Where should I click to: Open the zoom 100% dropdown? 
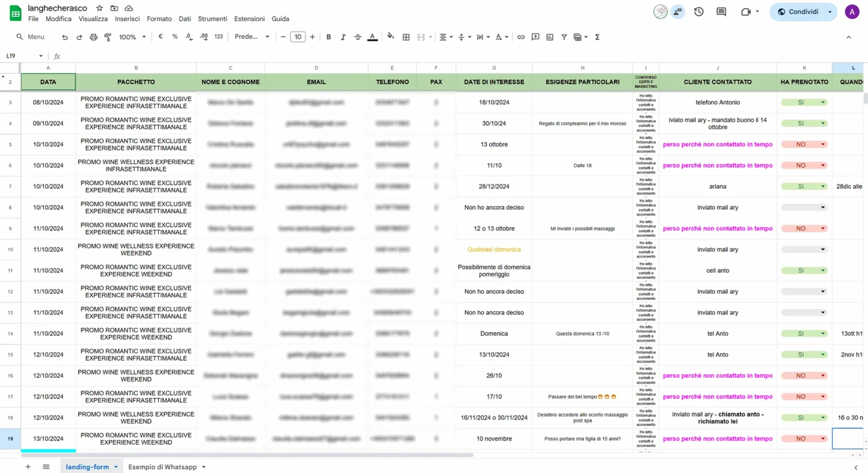click(132, 37)
